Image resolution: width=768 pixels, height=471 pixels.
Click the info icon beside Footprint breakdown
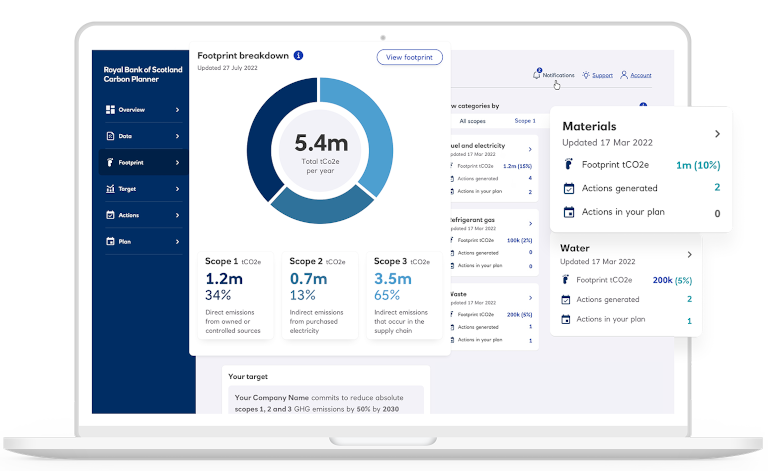tap(298, 56)
